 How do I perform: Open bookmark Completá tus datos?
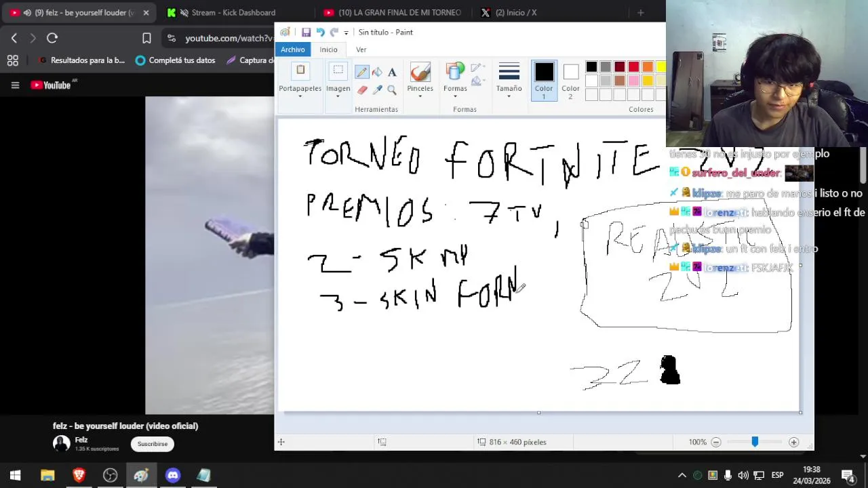175,60
